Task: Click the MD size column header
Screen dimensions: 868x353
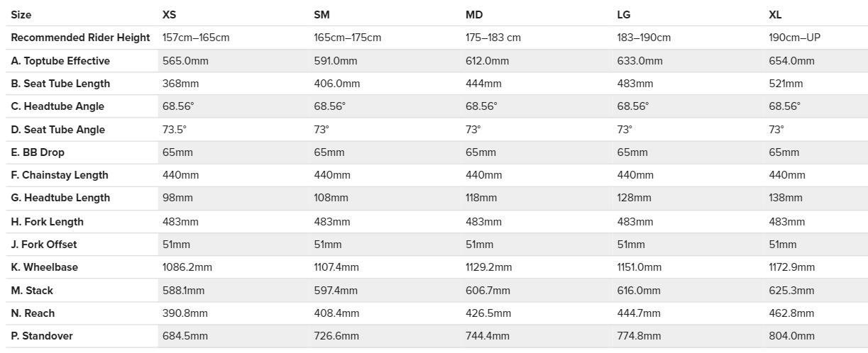Action: 474,14
